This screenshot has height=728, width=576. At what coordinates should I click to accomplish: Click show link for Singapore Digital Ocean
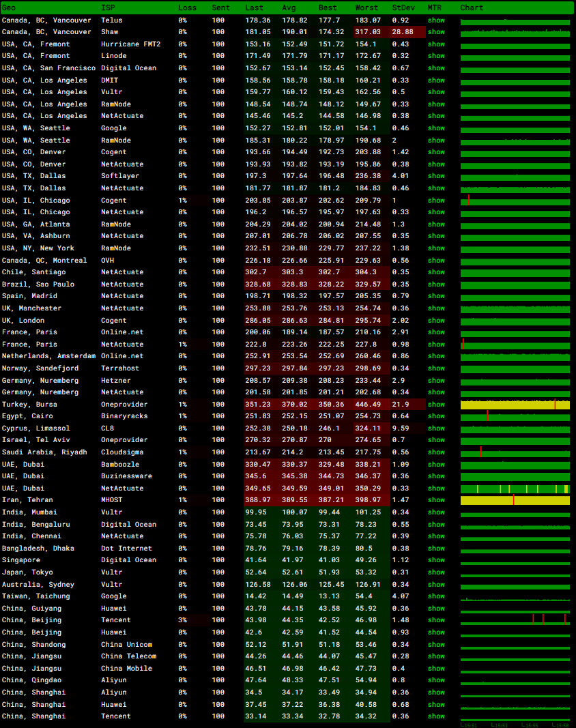(x=436, y=560)
